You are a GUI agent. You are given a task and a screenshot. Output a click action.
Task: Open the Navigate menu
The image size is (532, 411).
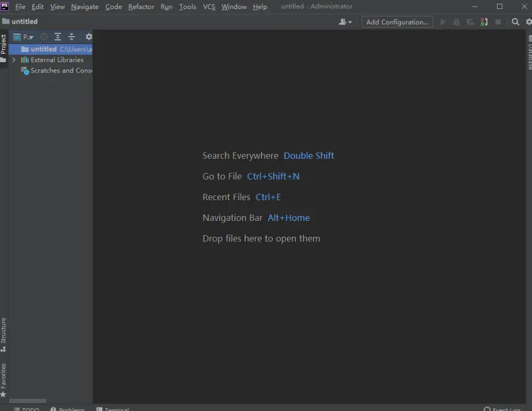point(85,6)
